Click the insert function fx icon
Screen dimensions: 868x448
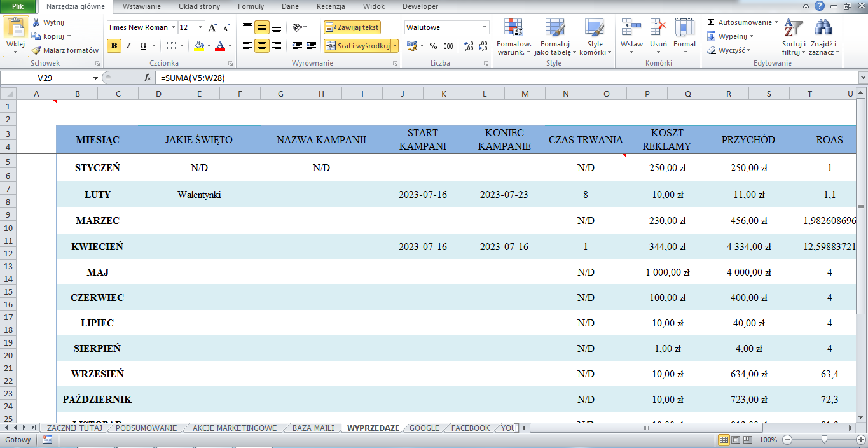(x=148, y=78)
